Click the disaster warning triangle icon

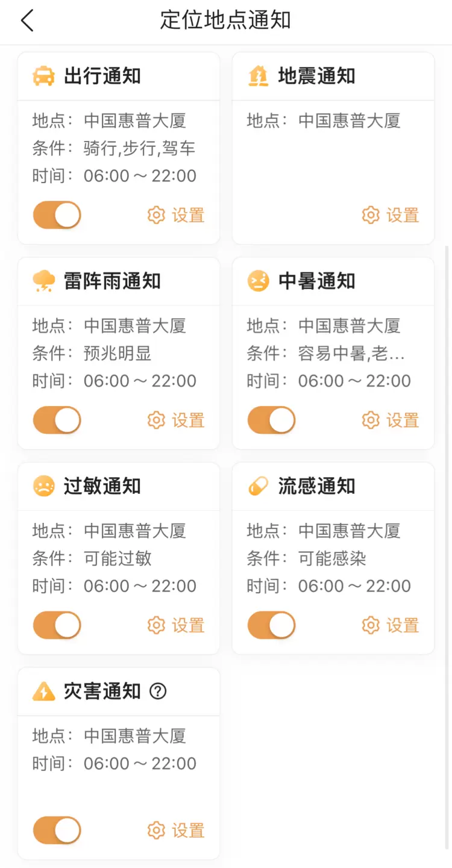(43, 692)
